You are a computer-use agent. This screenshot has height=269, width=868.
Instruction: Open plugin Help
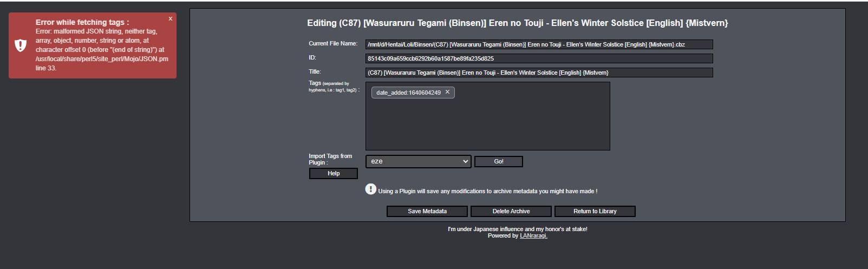point(334,173)
